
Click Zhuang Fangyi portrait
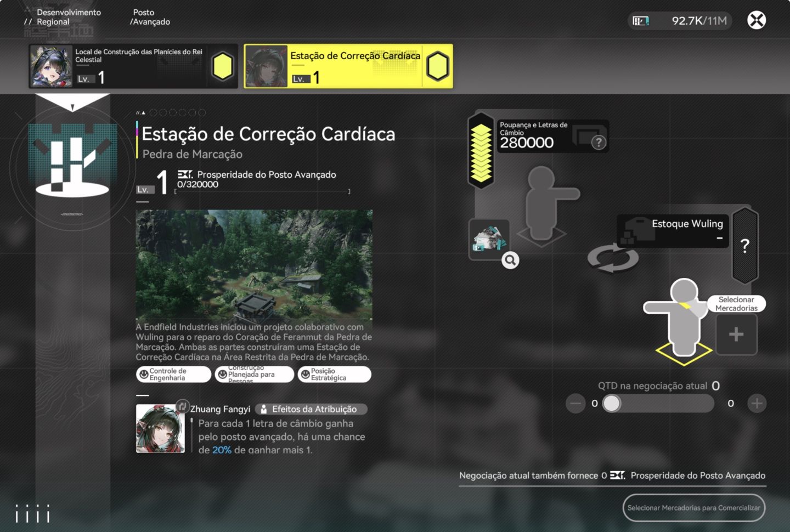[160, 428]
